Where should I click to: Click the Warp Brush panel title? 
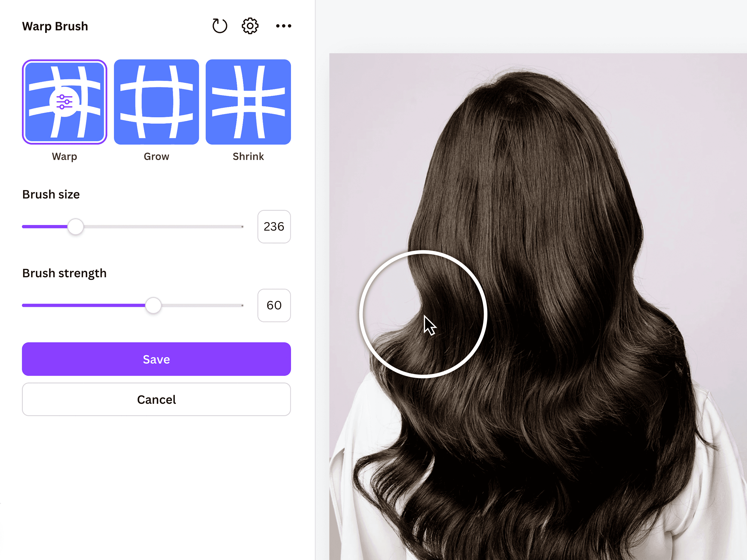[x=55, y=26]
